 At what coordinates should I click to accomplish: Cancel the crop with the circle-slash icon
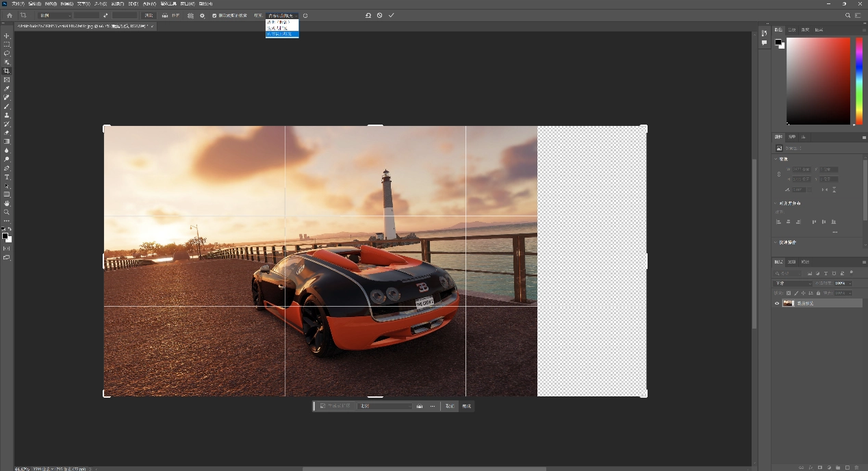[380, 15]
